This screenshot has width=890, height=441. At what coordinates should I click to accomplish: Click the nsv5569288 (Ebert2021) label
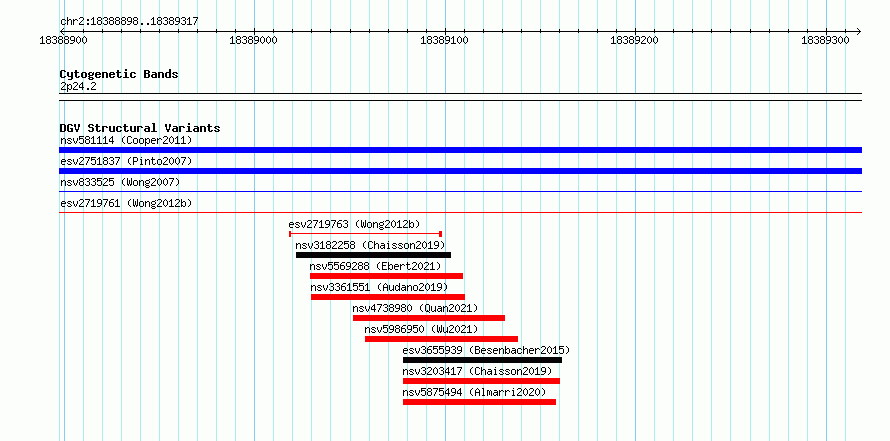point(375,266)
